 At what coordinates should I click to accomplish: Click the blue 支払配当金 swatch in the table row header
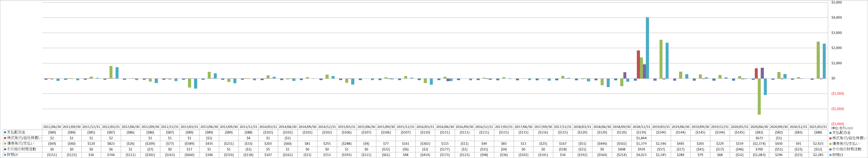[5, 132]
